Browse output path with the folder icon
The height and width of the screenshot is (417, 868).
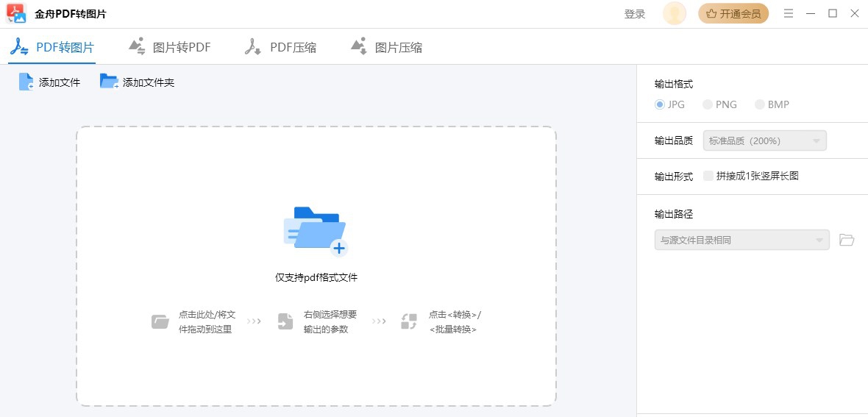click(847, 240)
